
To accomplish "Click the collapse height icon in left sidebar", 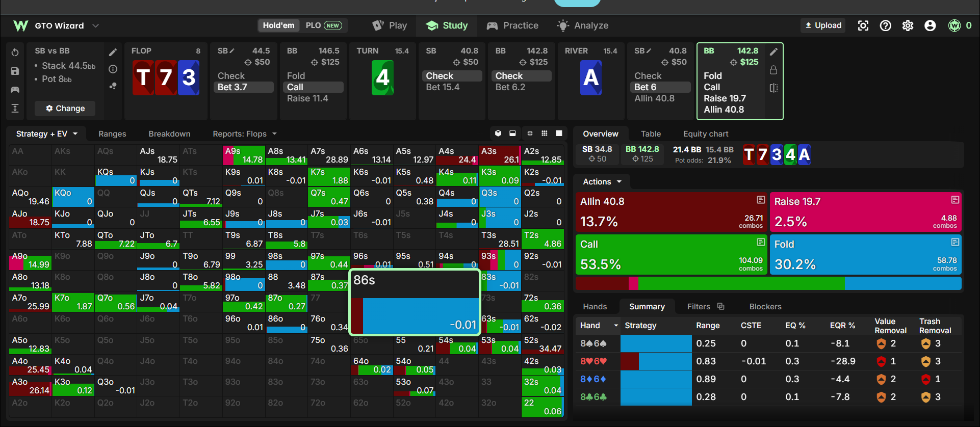I will [15, 108].
